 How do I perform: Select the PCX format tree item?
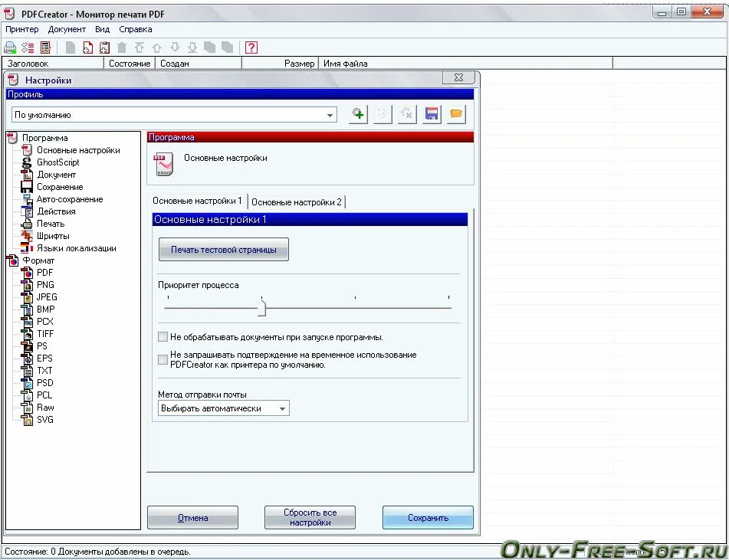[x=45, y=322]
